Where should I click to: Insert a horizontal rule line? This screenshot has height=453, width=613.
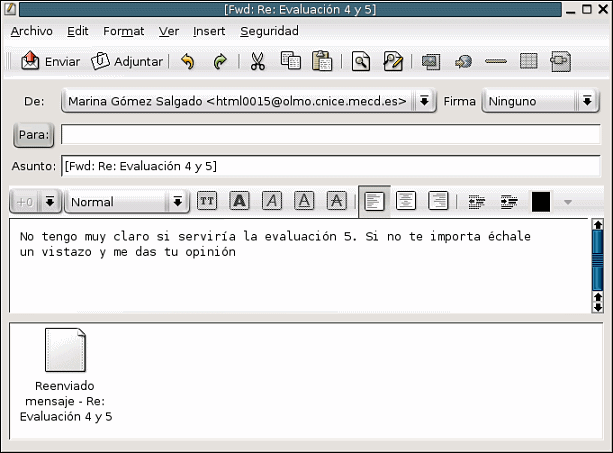coord(495,62)
